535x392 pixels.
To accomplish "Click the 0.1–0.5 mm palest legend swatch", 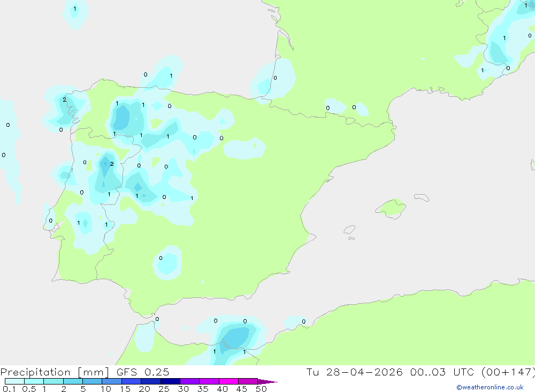I will 14,381.
